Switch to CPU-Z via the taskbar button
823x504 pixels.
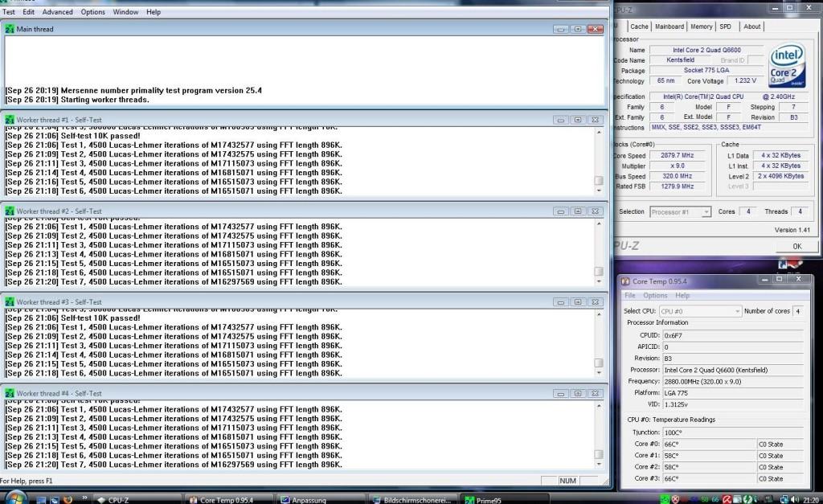[x=138, y=500]
